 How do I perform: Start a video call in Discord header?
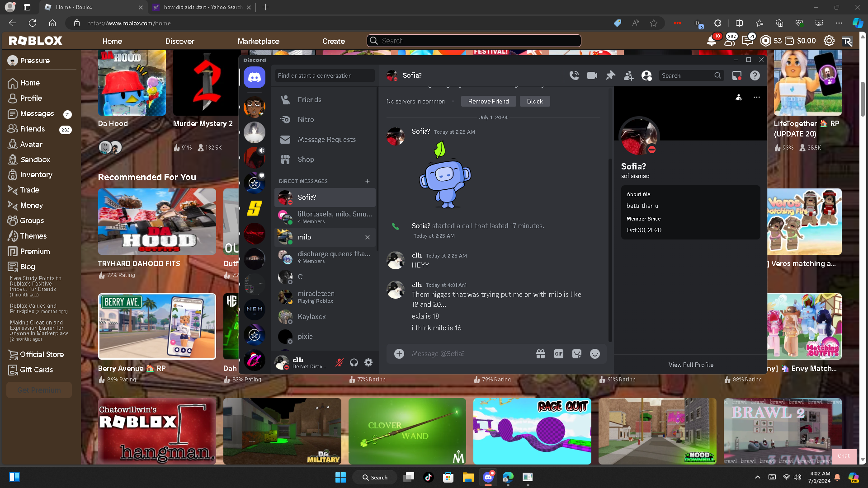592,75
